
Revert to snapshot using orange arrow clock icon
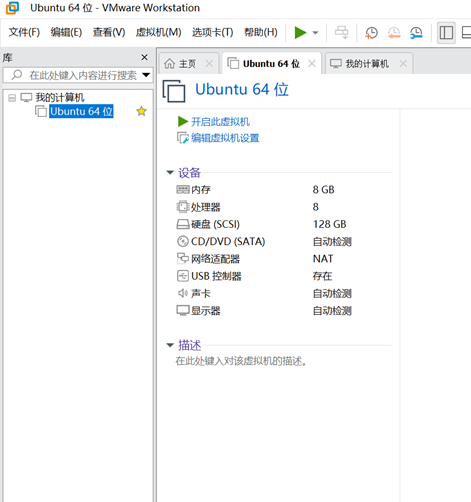394,33
